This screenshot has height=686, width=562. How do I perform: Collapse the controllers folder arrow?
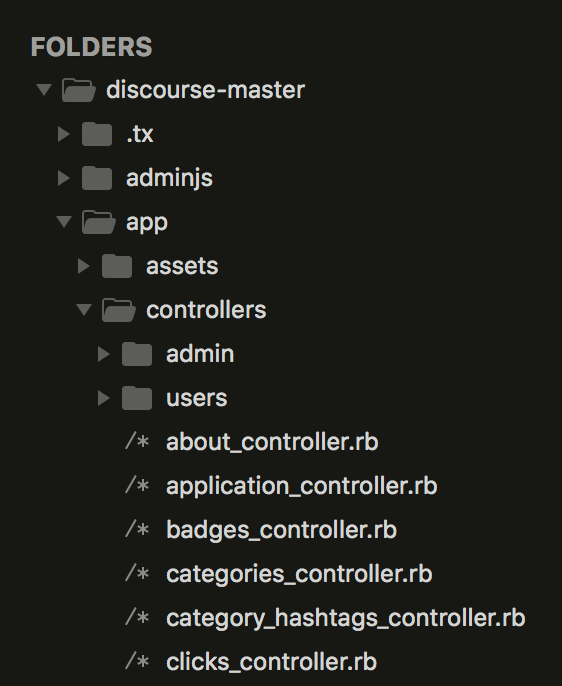[x=84, y=310]
